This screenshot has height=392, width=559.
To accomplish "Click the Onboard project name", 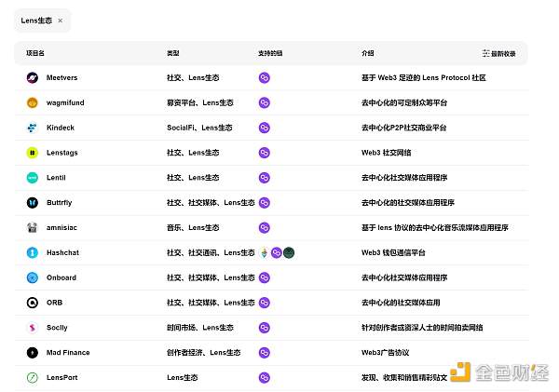I will (x=61, y=277).
